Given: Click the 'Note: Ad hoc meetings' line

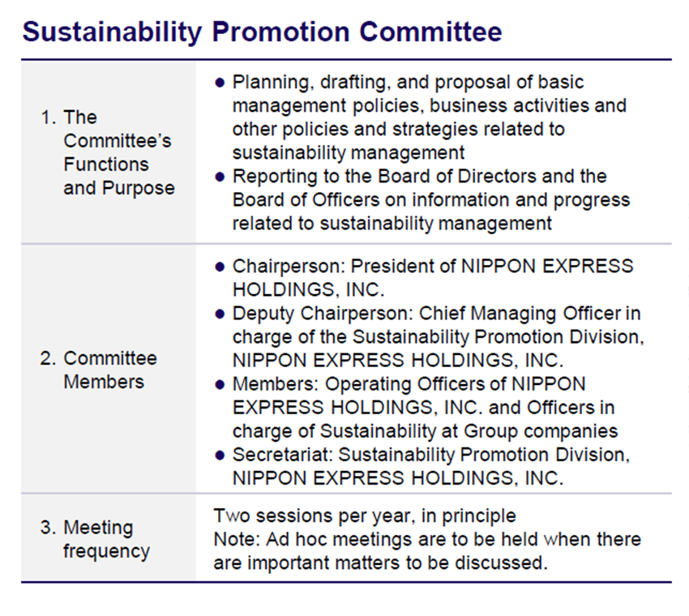Looking at the screenshot, I should (427, 540).
